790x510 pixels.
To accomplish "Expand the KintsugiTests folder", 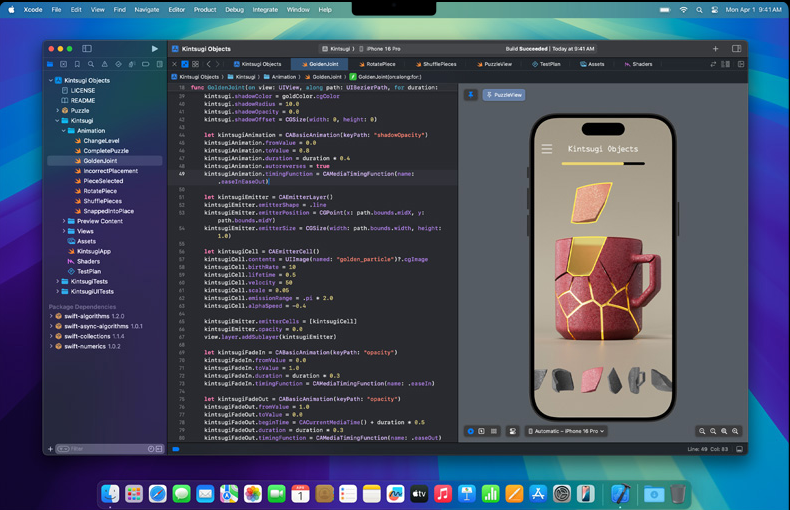I will [57, 282].
